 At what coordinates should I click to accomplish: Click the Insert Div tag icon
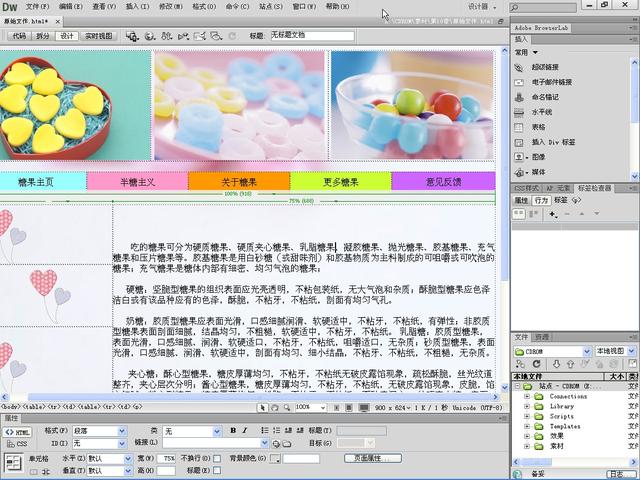click(x=519, y=142)
